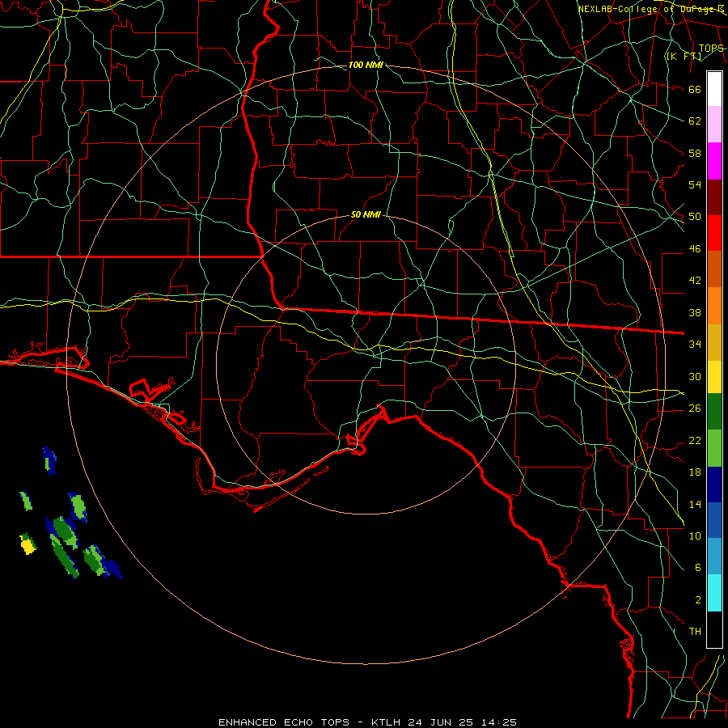The height and width of the screenshot is (728, 728).
Task: Click the "50 NMI" range ring label
Action: pyautogui.click(x=366, y=214)
